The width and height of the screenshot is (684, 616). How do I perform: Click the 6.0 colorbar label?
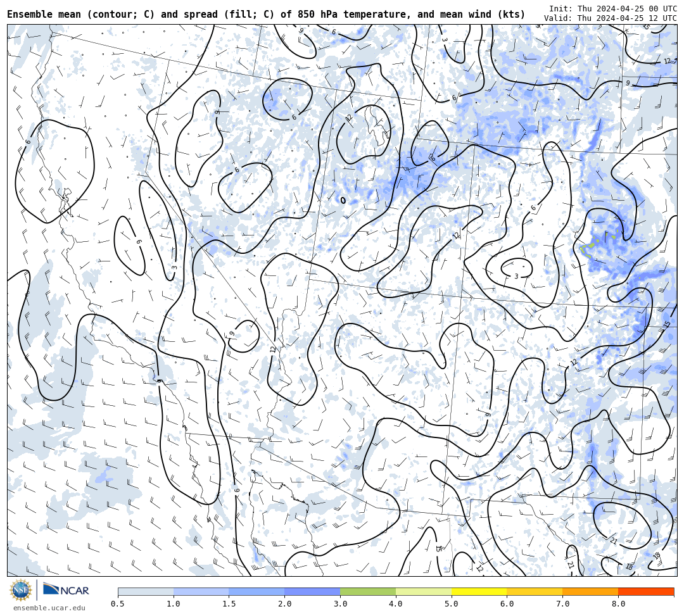(x=507, y=604)
